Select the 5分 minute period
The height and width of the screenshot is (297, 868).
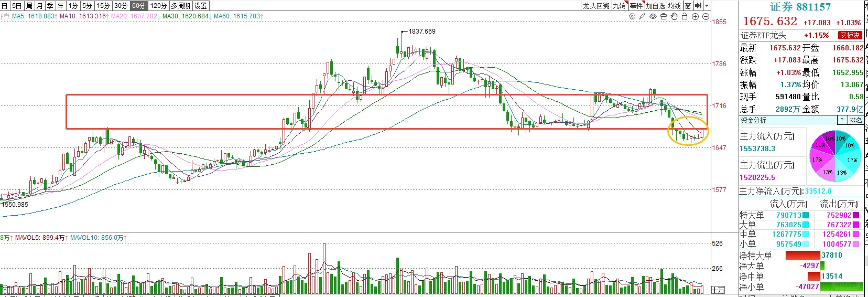87,6
